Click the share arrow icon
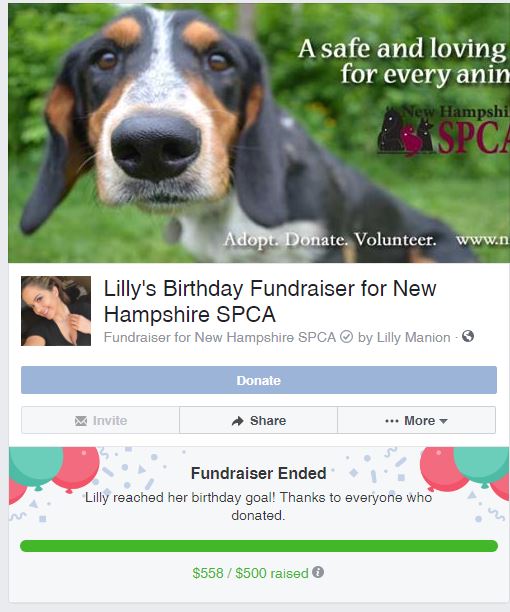Image resolution: width=510 pixels, height=612 pixels. (238, 421)
